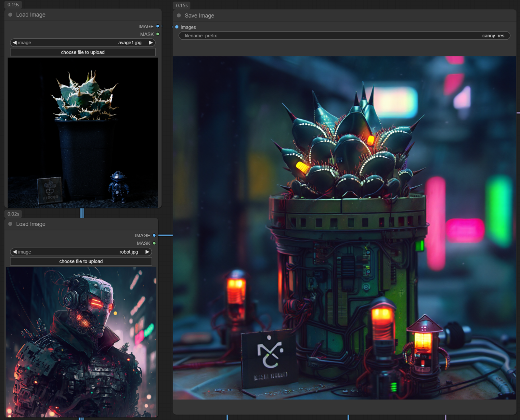The height and width of the screenshot is (420, 520).
Task: Select the Save Image node title
Action: point(199,16)
